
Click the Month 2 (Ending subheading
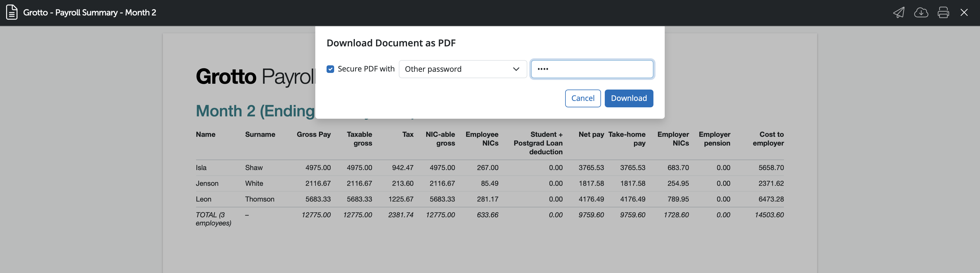[x=255, y=111]
